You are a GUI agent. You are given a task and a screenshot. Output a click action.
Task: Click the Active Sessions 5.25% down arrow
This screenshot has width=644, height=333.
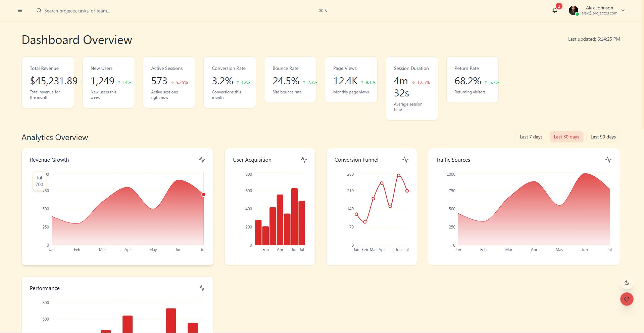tap(172, 82)
